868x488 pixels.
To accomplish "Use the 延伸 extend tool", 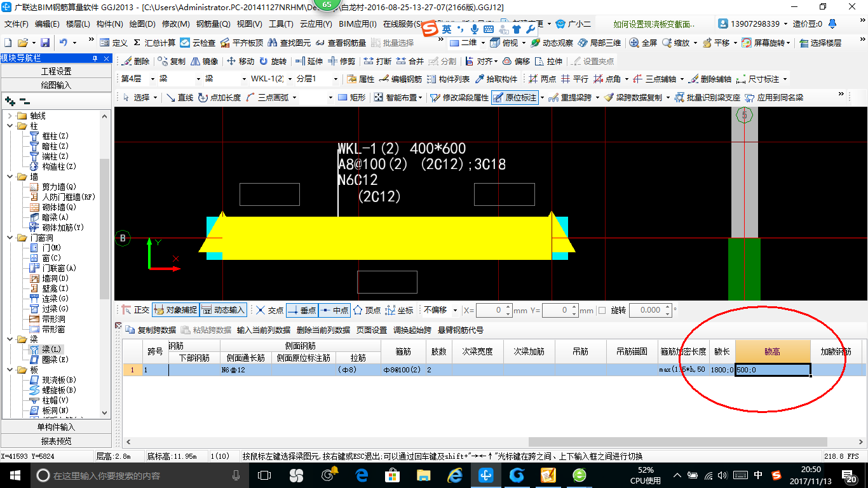I will tap(309, 61).
